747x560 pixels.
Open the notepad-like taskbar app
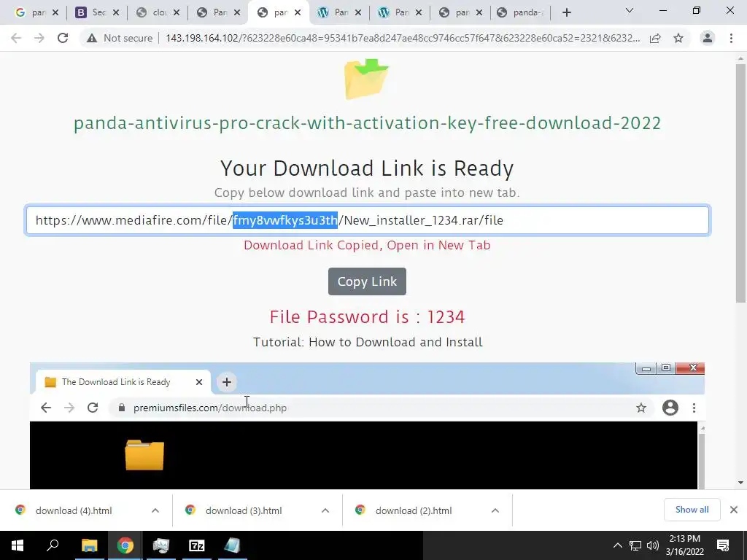[232, 545]
